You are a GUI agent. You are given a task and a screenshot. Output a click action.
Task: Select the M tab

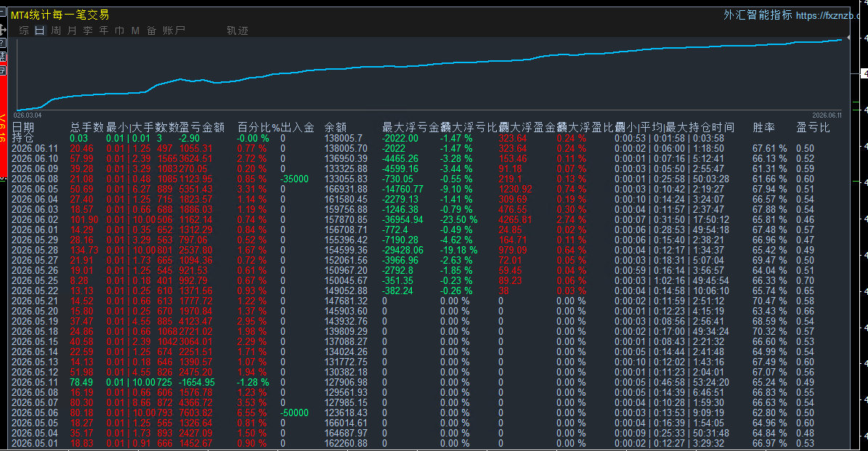pyautogui.click(x=136, y=31)
